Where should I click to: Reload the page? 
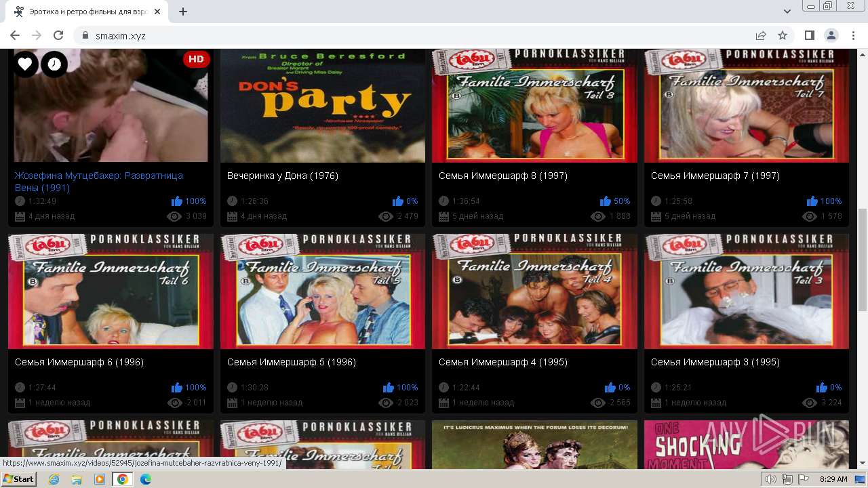pos(58,35)
